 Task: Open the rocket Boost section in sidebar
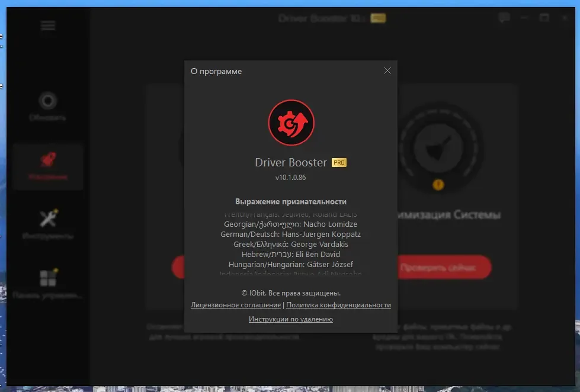coord(48,166)
